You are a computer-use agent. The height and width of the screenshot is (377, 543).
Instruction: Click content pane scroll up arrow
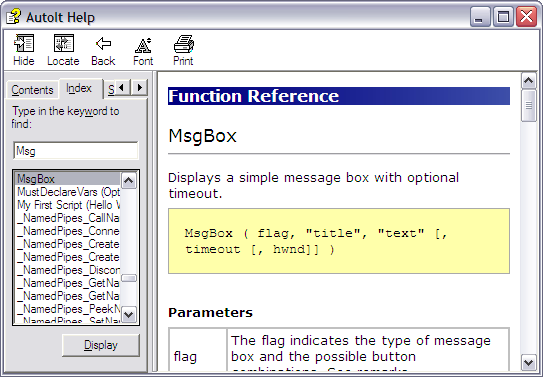[x=528, y=81]
